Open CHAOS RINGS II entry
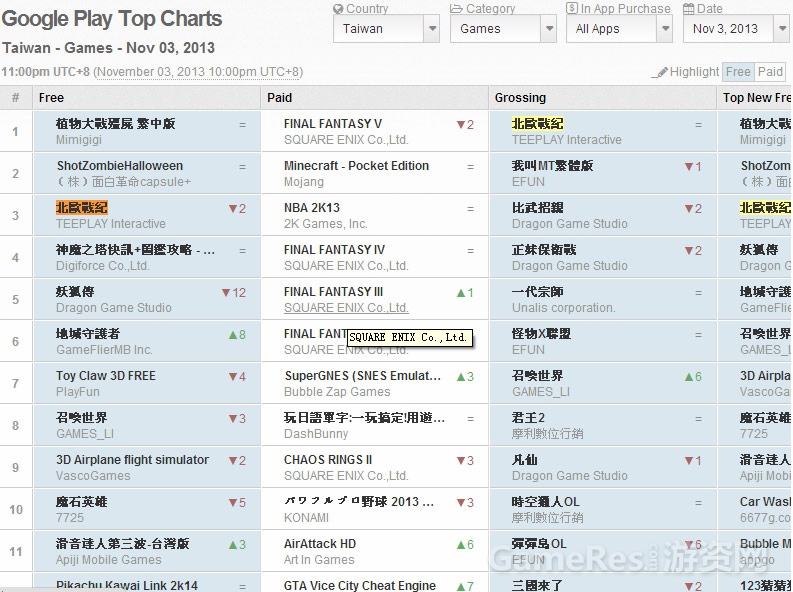The height and width of the screenshot is (592, 793). (328, 460)
